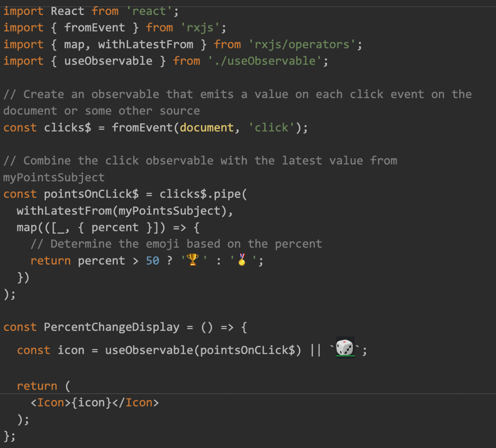The height and width of the screenshot is (448, 496).
Task: Click the 'click' event string
Action: tap(271, 128)
